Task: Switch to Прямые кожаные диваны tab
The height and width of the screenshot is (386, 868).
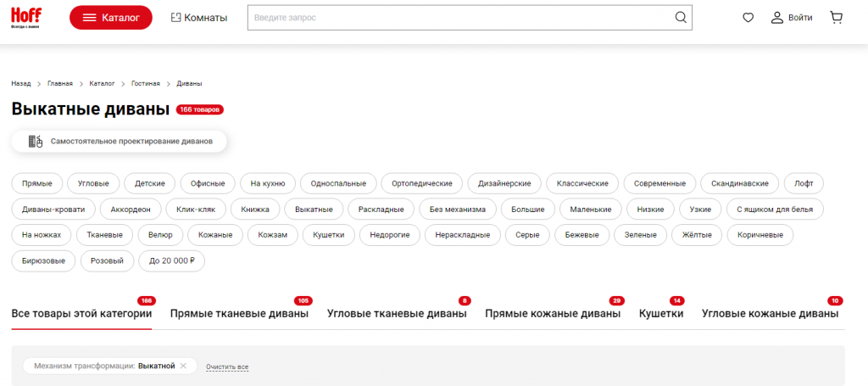Action: pos(553,313)
